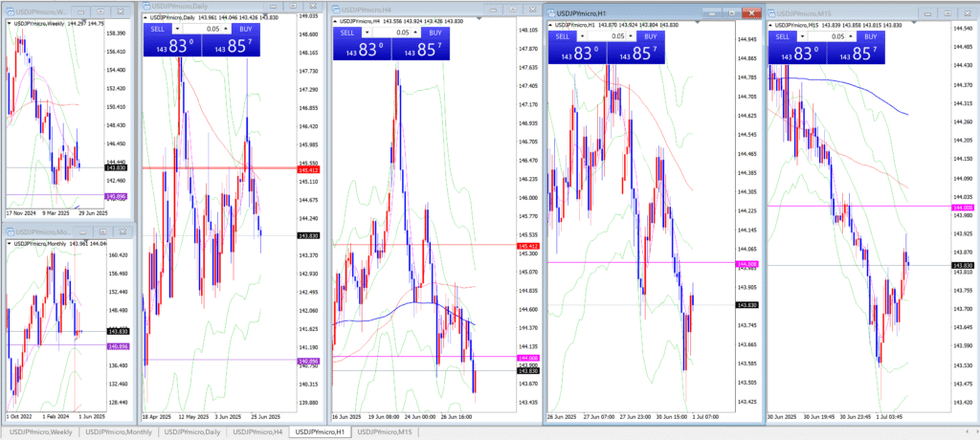The image size is (980, 440).
Task: Collapse the one-click trading panel in the M15 chart
Action: pyautogui.click(x=771, y=24)
